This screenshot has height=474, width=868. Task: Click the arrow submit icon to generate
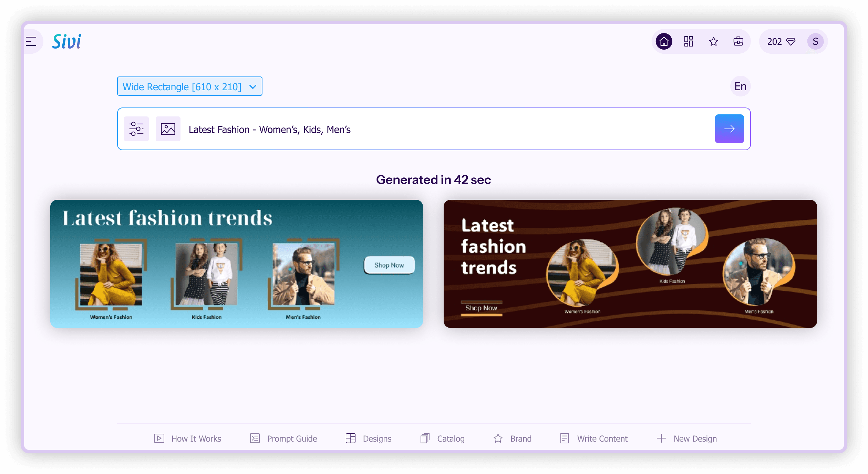[x=729, y=128]
